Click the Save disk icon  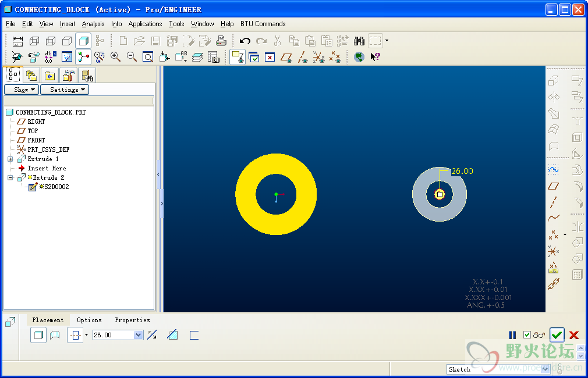click(155, 41)
